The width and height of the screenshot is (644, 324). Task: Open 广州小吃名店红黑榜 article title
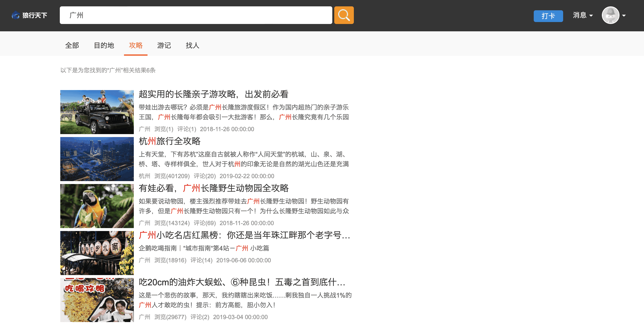coord(244,235)
